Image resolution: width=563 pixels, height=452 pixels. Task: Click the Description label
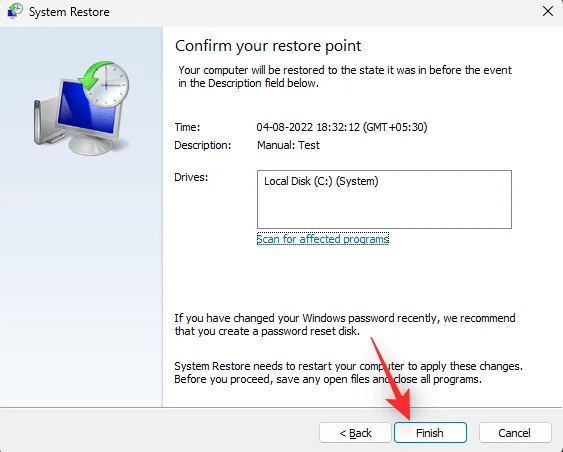203,145
